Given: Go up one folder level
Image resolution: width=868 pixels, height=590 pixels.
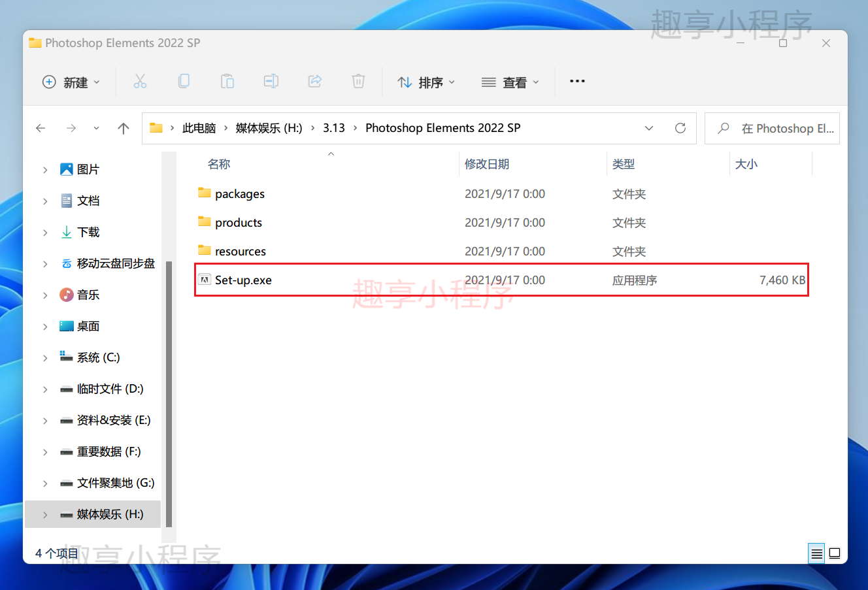Looking at the screenshot, I should point(124,128).
